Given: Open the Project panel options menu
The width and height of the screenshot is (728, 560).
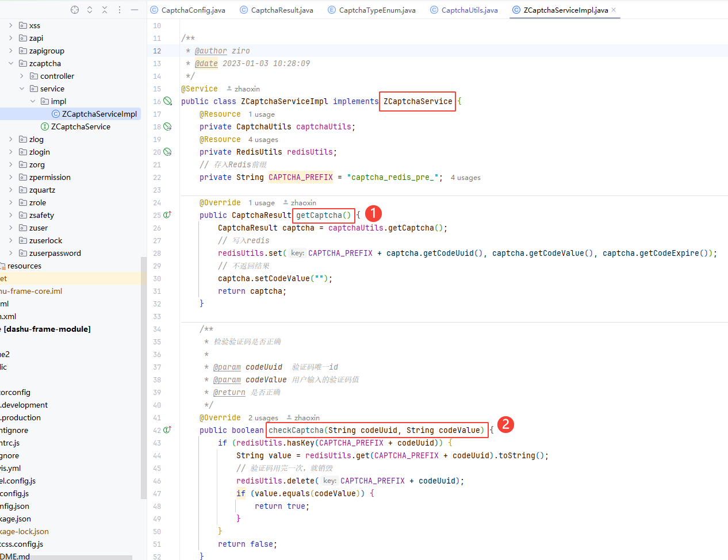Looking at the screenshot, I should tap(120, 10).
